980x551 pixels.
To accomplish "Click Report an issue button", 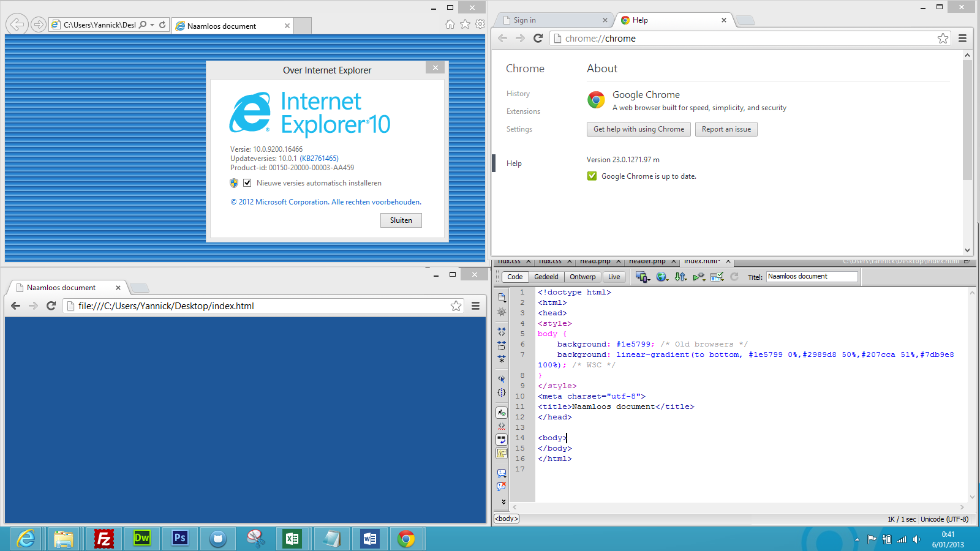I will click(x=726, y=129).
